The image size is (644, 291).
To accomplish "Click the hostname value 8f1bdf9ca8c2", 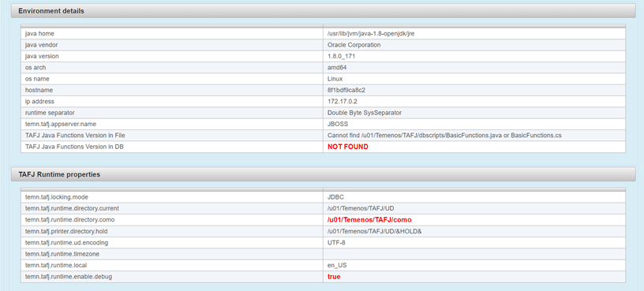I will pyautogui.click(x=344, y=90).
